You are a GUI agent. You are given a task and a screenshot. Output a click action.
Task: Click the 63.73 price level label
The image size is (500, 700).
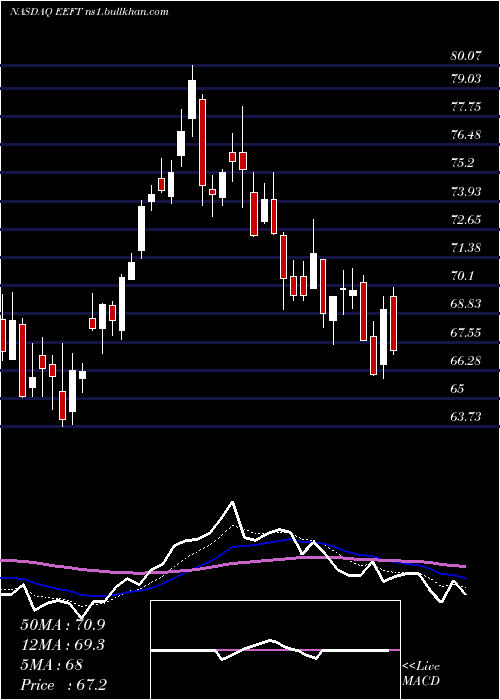[x=466, y=417]
